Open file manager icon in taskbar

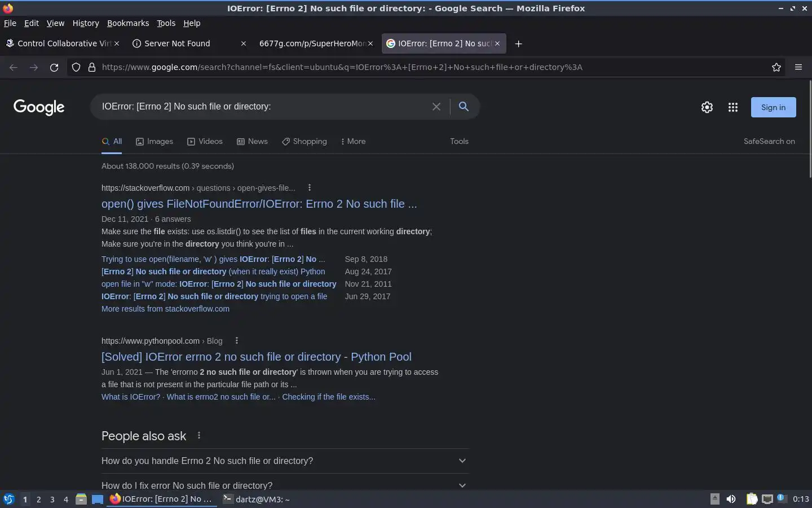[x=81, y=499]
